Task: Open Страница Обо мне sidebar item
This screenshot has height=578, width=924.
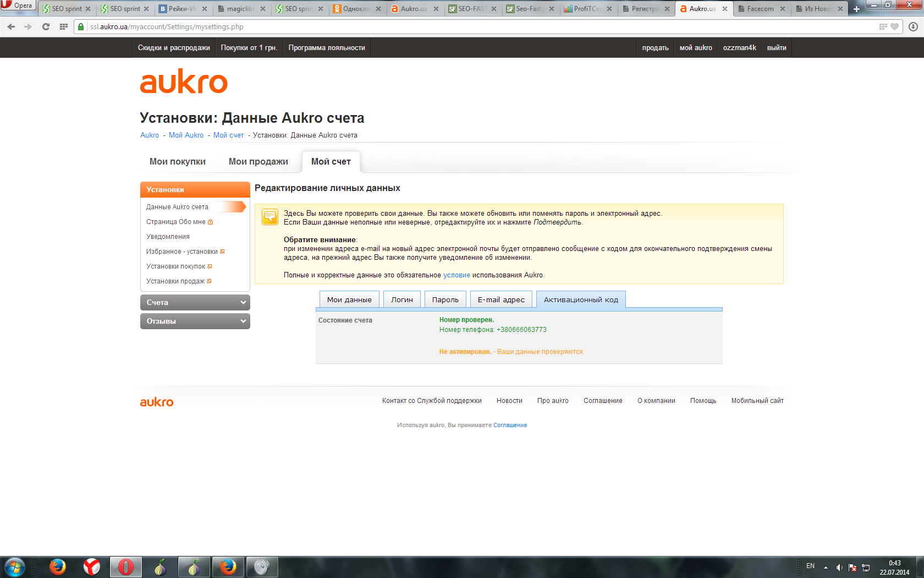Action: (x=176, y=222)
